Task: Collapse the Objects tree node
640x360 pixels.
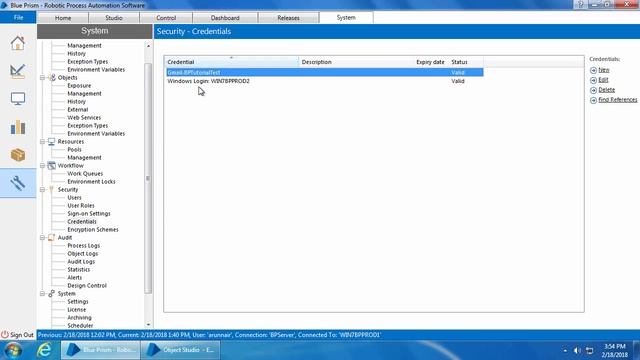Action: (x=42, y=78)
